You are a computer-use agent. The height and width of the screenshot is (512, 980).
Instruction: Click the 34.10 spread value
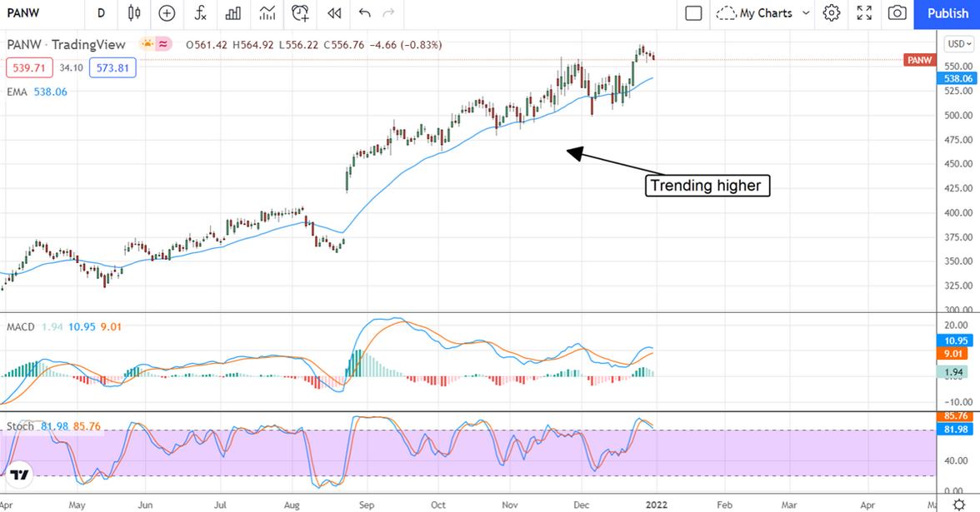(72, 67)
